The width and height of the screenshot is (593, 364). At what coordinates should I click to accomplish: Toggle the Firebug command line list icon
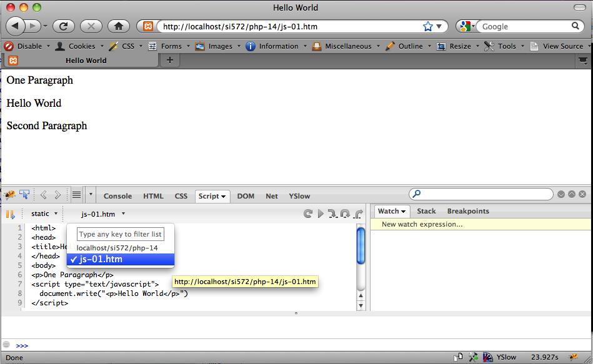[x=76, y=195]
